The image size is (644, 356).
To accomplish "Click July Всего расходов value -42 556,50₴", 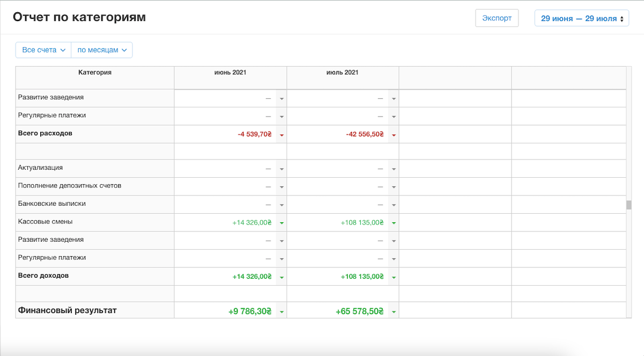I will (364, 134).
